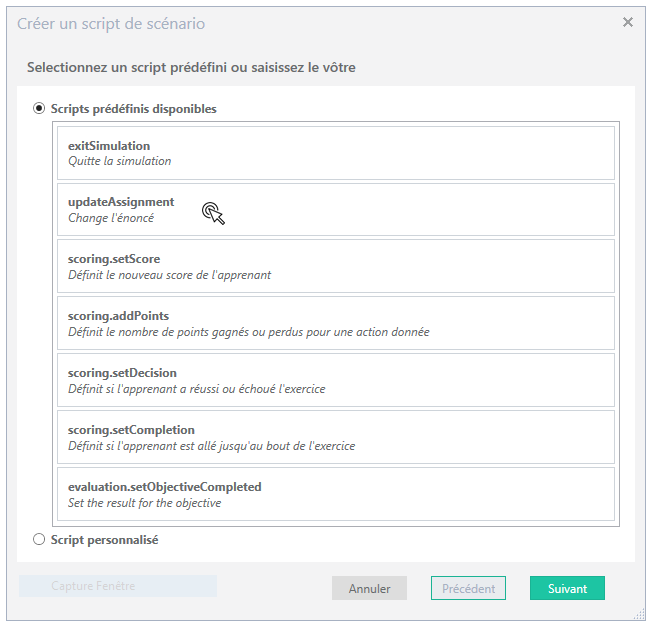Close the Créer un script dialog
The height and width of the screenshot is (627, 653).
pos(628,22)
